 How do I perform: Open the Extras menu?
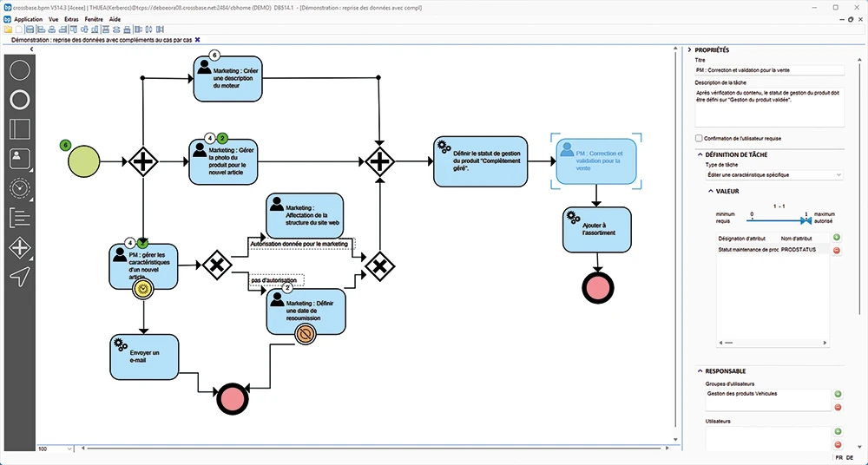click(71, 19)
